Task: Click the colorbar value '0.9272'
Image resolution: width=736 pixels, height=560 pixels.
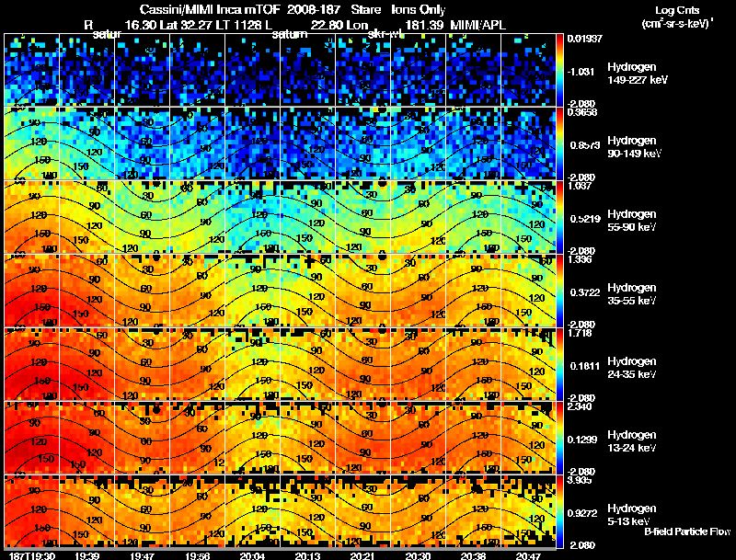Action: 582,513
